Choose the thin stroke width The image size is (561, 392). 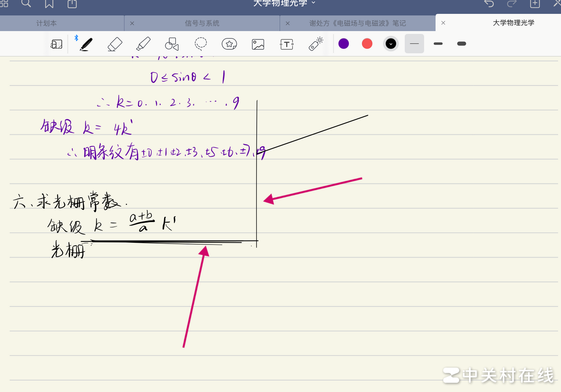tap(414, 44)
